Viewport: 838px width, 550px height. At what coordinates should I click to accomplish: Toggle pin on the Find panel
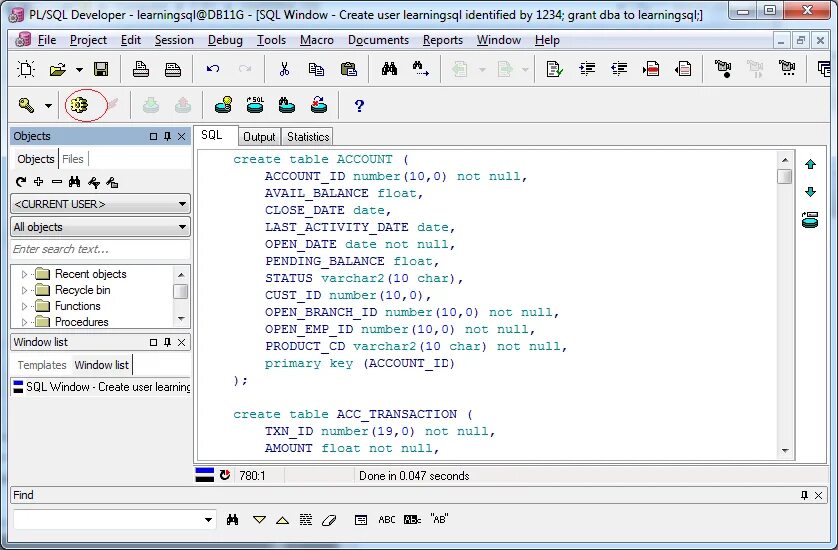(804, 495)
